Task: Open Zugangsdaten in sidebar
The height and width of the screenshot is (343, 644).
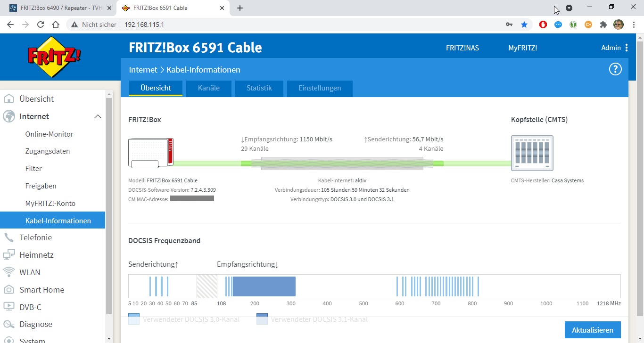Action: 48,151
